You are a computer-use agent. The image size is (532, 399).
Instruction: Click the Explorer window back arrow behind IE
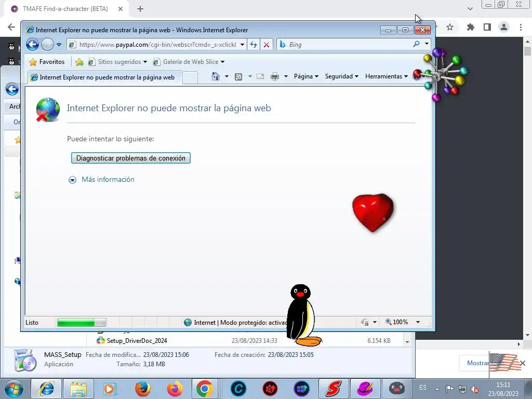tap(12, 89)
